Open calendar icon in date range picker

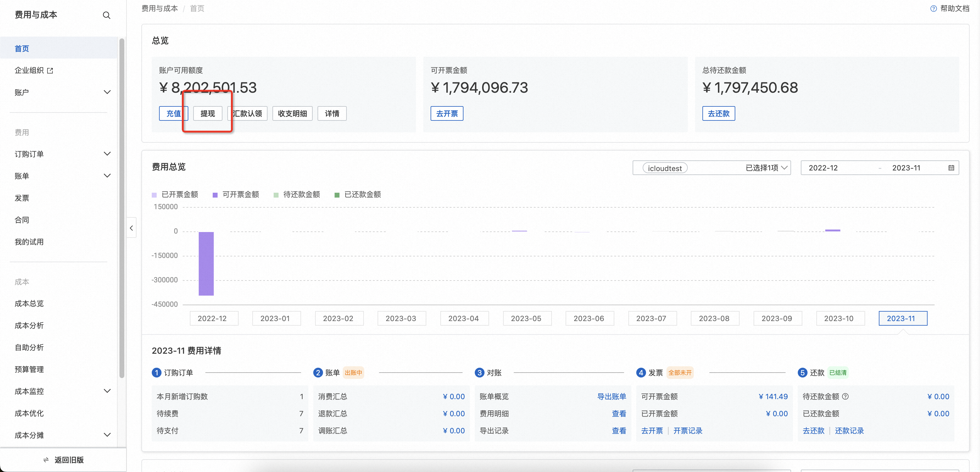951,168
